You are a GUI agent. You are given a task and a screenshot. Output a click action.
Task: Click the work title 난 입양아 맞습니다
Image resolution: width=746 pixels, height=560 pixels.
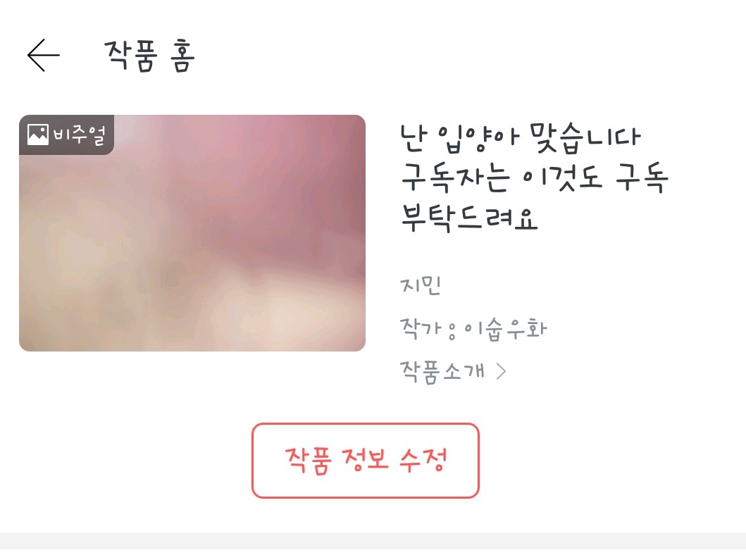[520, 139]
